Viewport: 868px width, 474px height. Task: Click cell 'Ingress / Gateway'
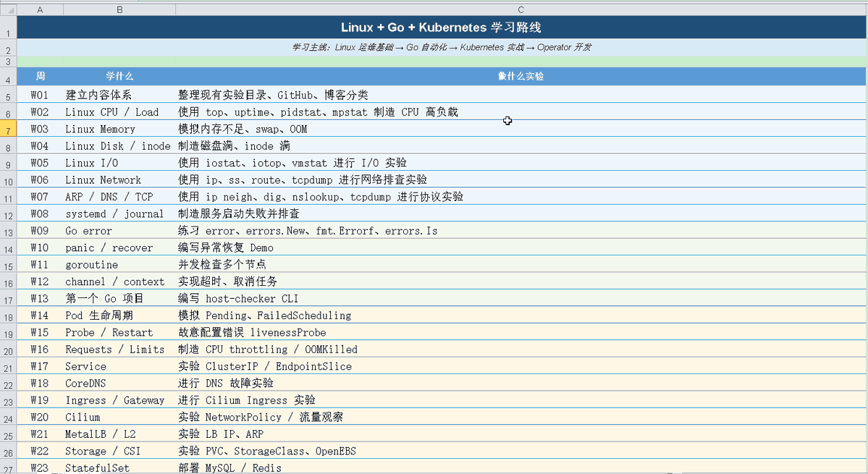tap(119, 400)
